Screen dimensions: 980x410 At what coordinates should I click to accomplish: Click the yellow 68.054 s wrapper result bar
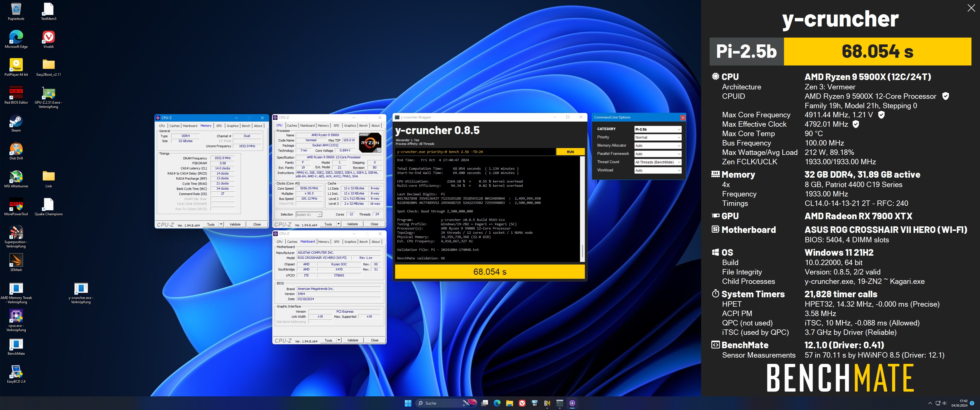coord(490,272)
